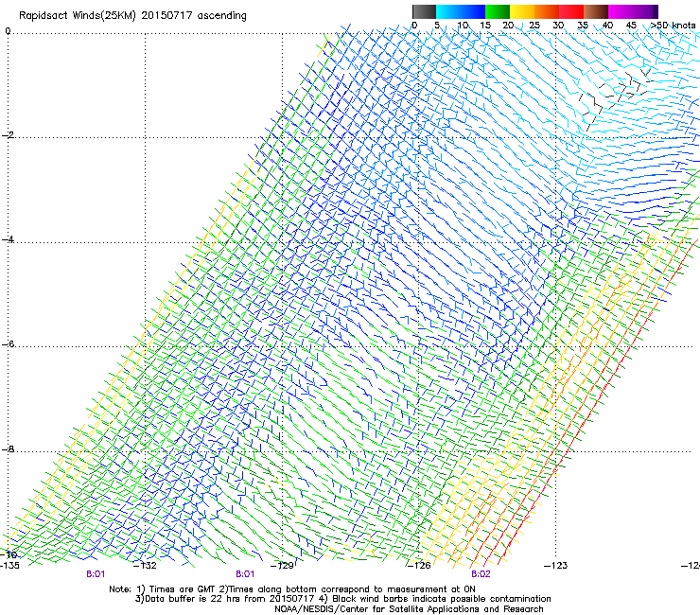Select latitude axis label '-8'

(x=8, y=448)
